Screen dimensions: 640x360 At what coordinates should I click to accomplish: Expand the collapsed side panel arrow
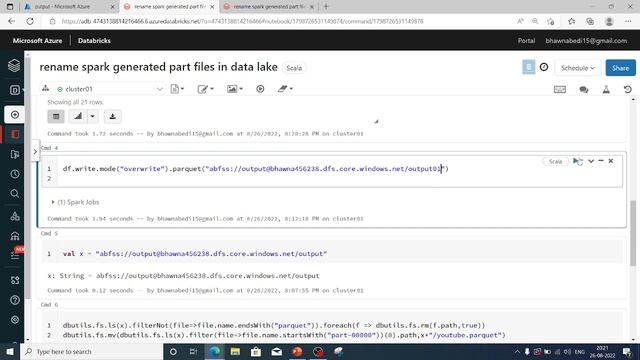point(35,151)
